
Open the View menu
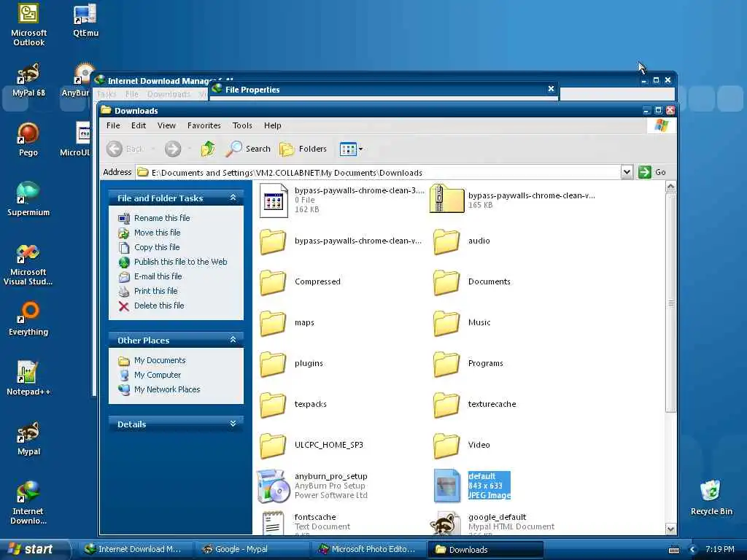pos(166,125)
